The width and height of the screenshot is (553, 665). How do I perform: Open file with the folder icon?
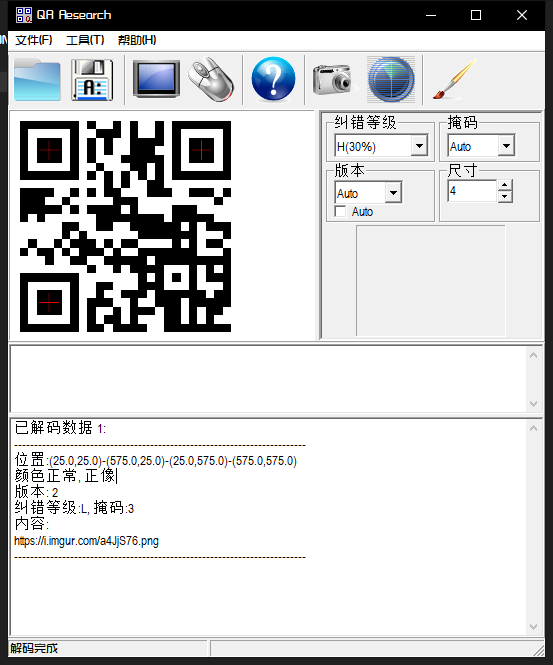point(37,80)
